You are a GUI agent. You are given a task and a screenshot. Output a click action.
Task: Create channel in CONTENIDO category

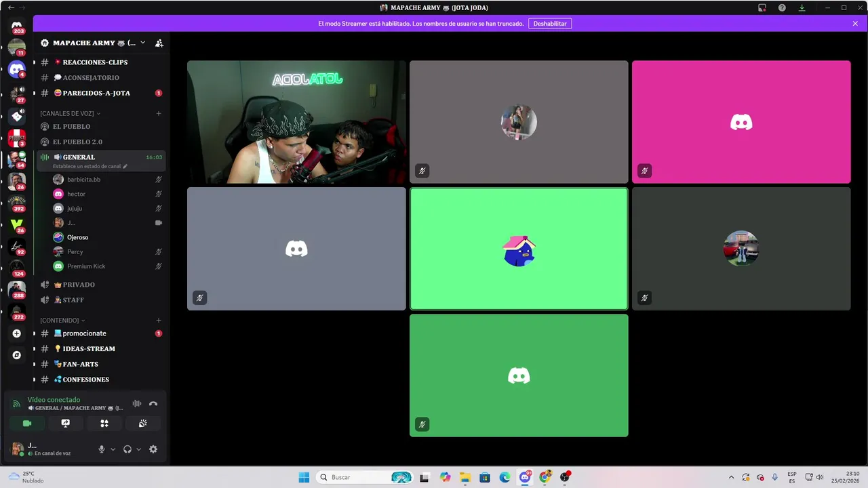pyautogui.click(x=159, y=320)
